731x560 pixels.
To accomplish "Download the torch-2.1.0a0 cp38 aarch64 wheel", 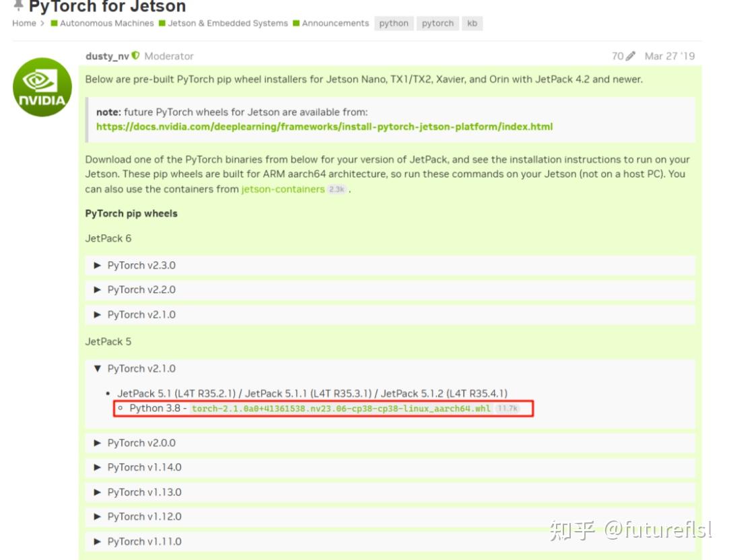I will pyautogui.click(x=341, y=409).
